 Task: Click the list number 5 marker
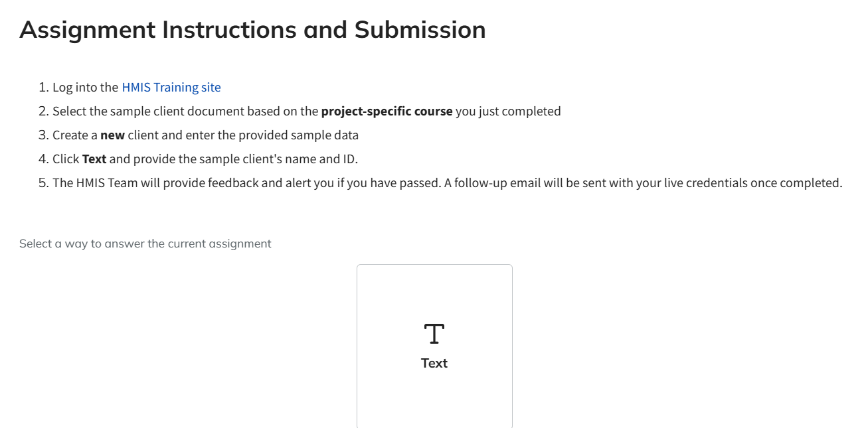click(43, 183)
